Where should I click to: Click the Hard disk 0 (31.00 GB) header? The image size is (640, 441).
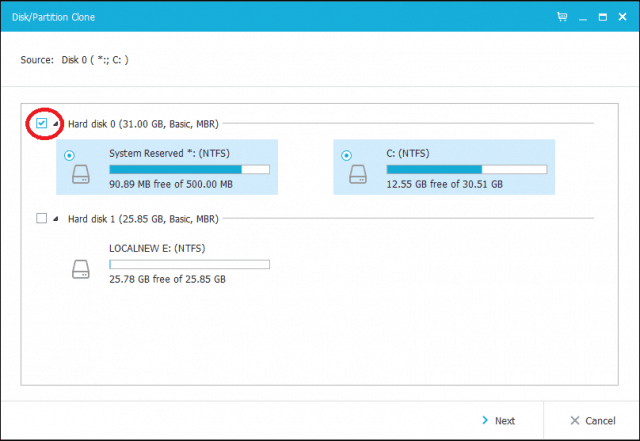click(x=143, y=124)
